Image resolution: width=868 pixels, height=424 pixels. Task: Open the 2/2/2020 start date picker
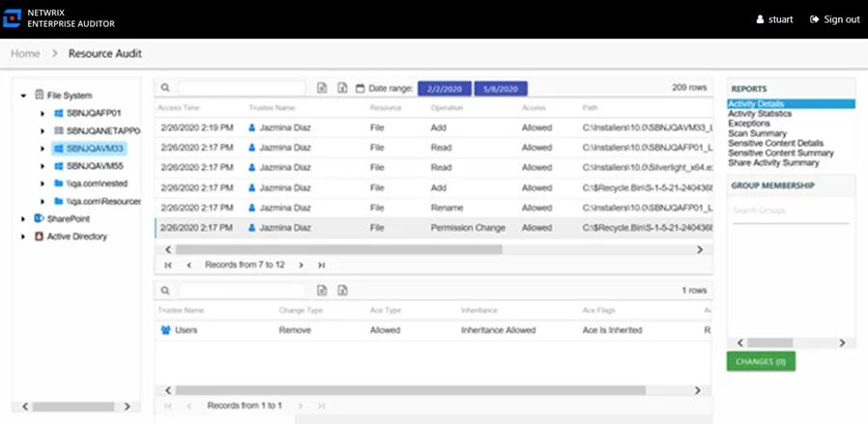pos(445,89)
